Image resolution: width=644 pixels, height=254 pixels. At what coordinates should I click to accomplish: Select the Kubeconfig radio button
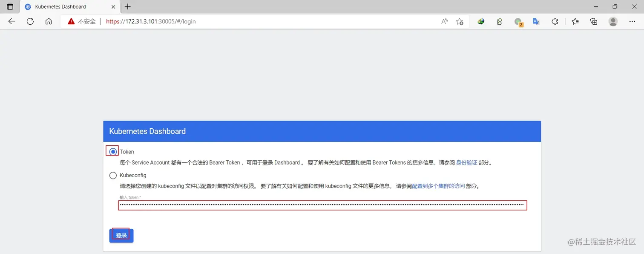coord(113,175)
